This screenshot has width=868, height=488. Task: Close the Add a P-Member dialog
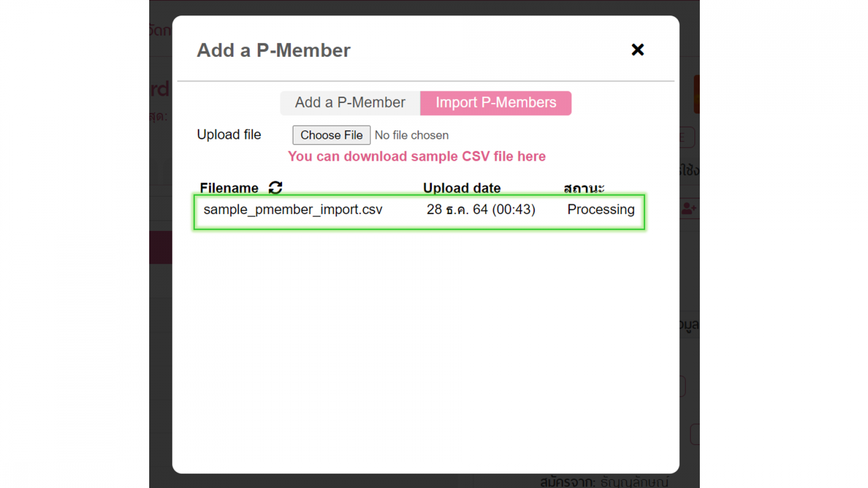pyautogui.click(x=637, y=50)
